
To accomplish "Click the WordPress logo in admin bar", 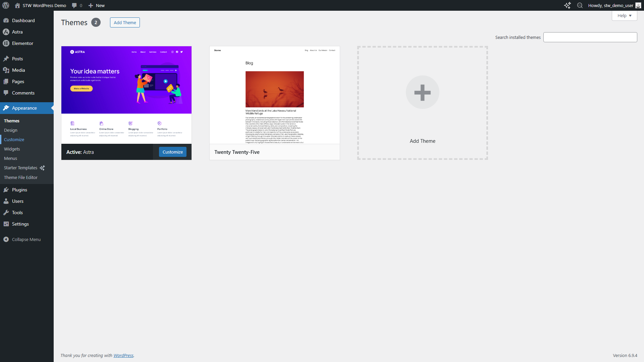I will (6, 5).
